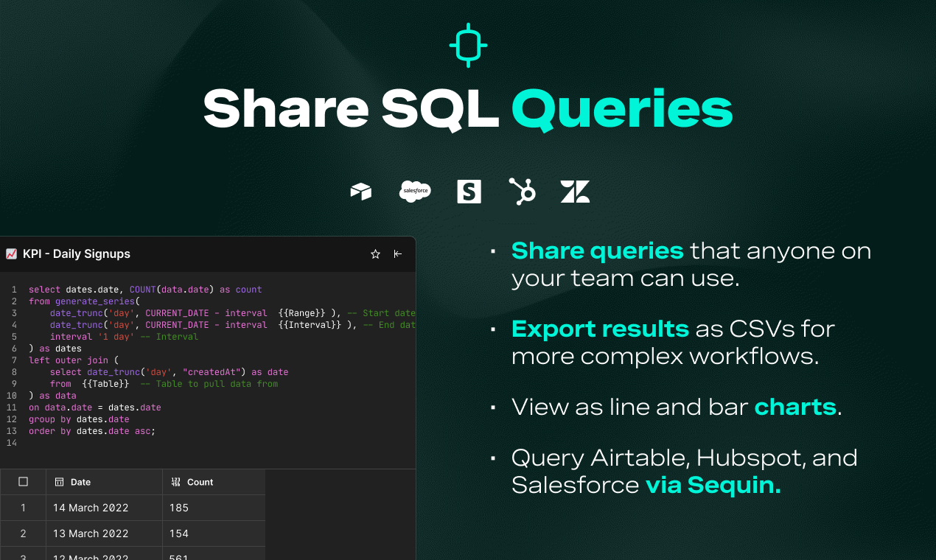The height and width of the screenshot is (560, 936).
Task: Collapse the query panel with arrow icon
Action: [x=398, y=254]
